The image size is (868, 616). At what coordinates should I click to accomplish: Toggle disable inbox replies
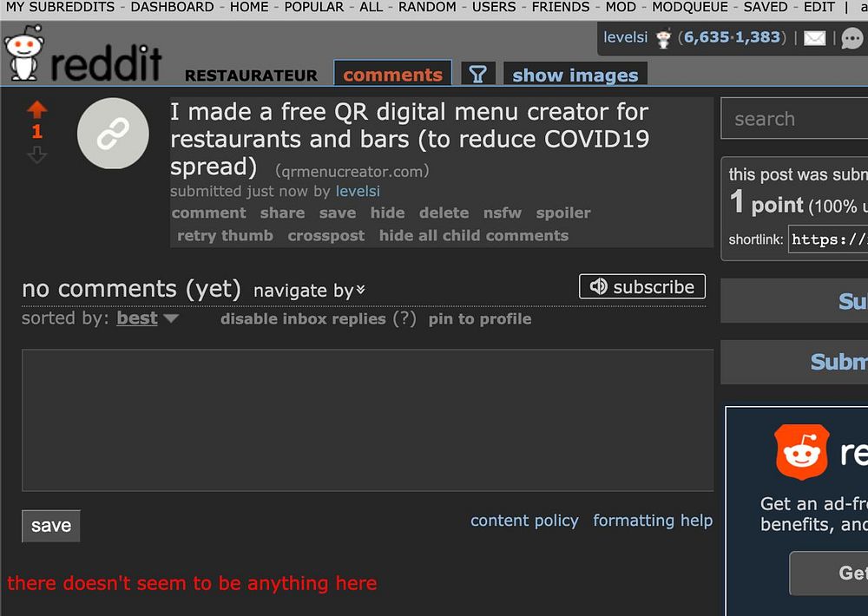pyautogui.click(x=303, y=318)
